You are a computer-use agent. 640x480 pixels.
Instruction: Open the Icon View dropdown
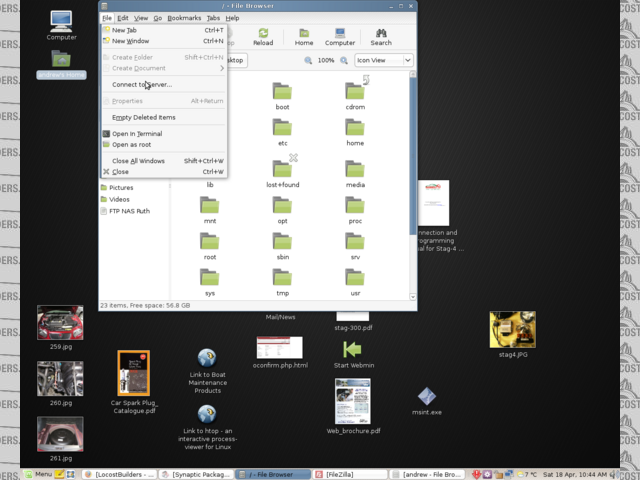383,60
